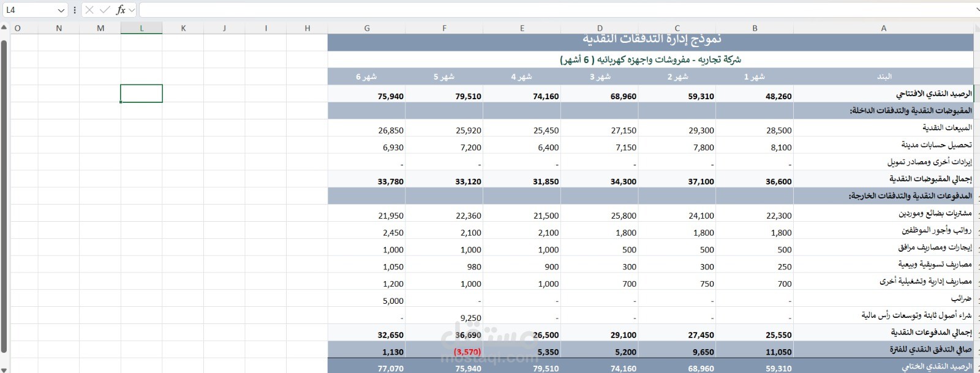Click row label 'ضرائب'

tap(961, 298)
